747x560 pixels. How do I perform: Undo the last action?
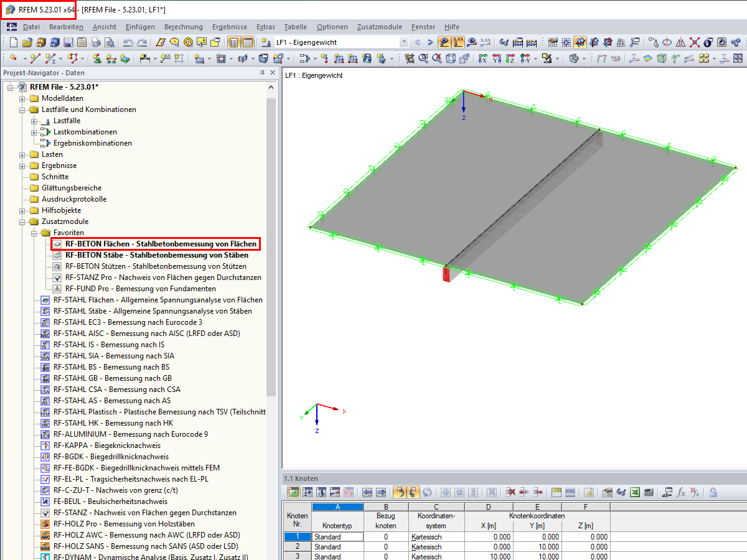point(128,42)
